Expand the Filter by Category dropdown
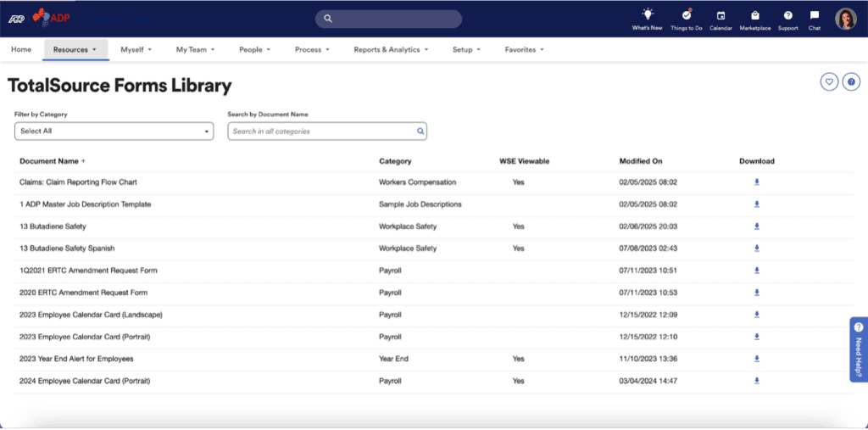Image resolution: width=868 pixels, height=430 pixels. click(x=114, y=131)
